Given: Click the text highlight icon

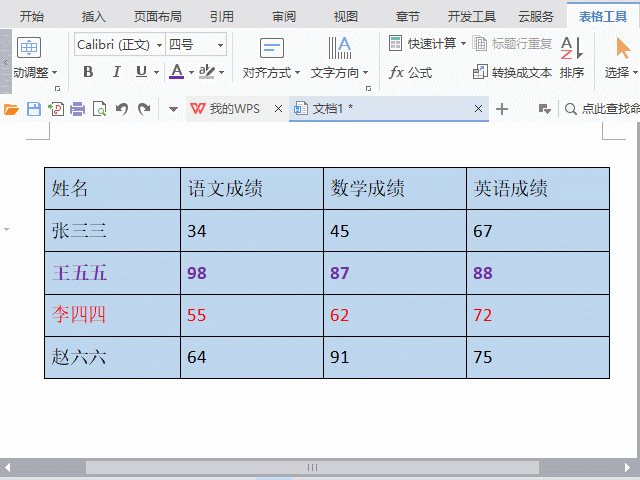Looking at the screenshot, I should tap(207, 72).
